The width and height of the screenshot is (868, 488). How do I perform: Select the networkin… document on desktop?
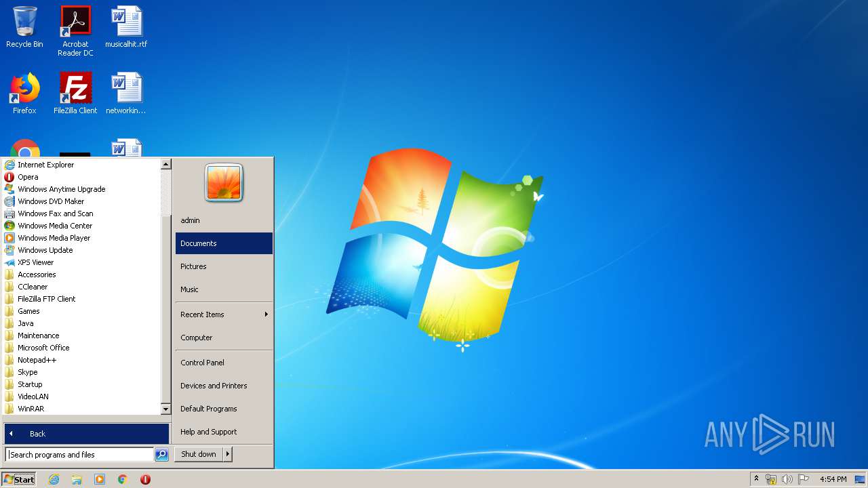pyautogui.click(x=126, y=94)
